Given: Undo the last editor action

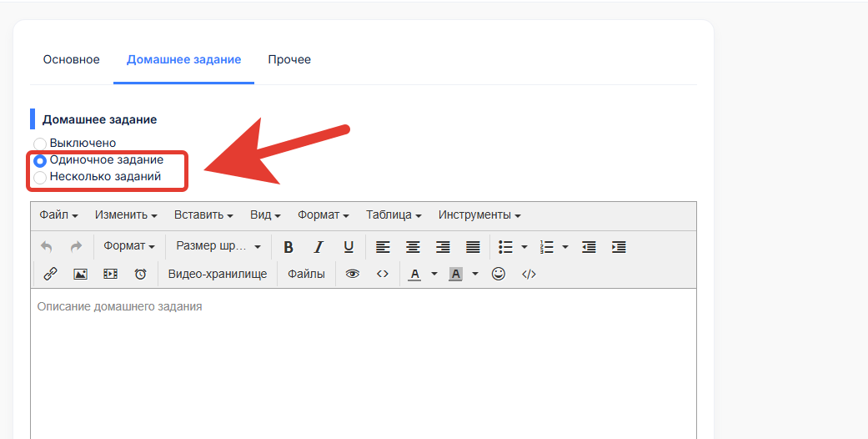Looking at the screenshot, I should click(x=47, y=247).
